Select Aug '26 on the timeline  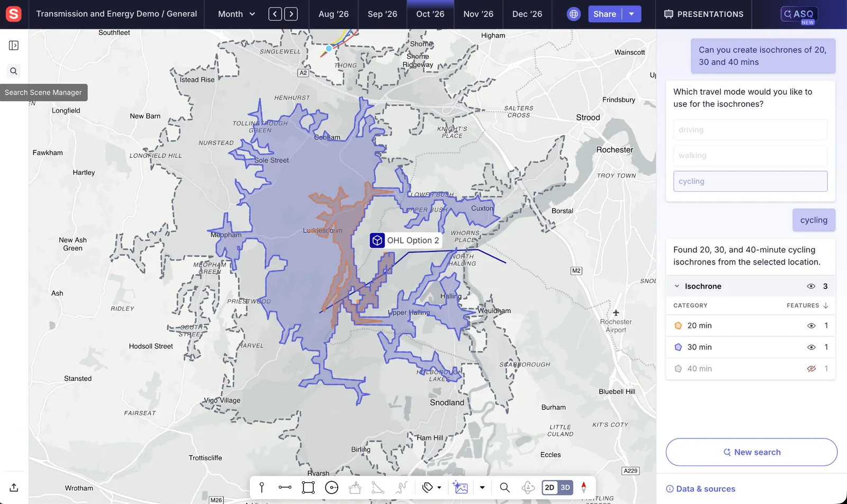(x=334, y=14)
